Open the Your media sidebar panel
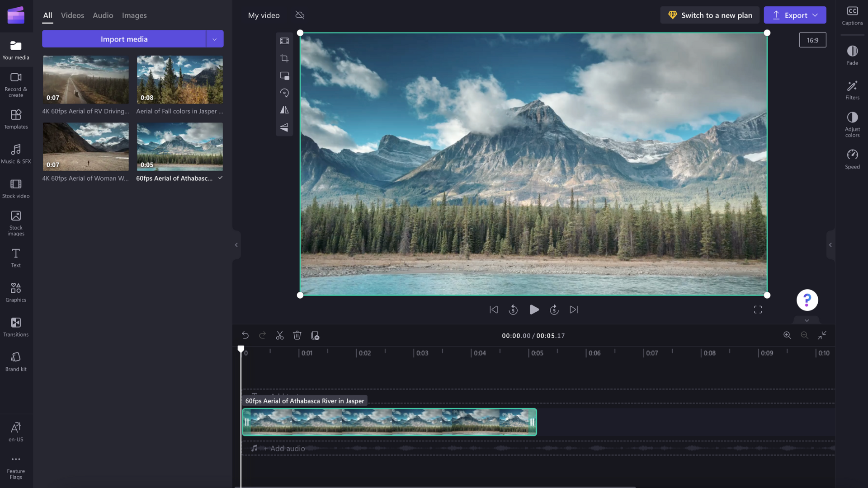The image size is (868, 488). click(16, 50)
